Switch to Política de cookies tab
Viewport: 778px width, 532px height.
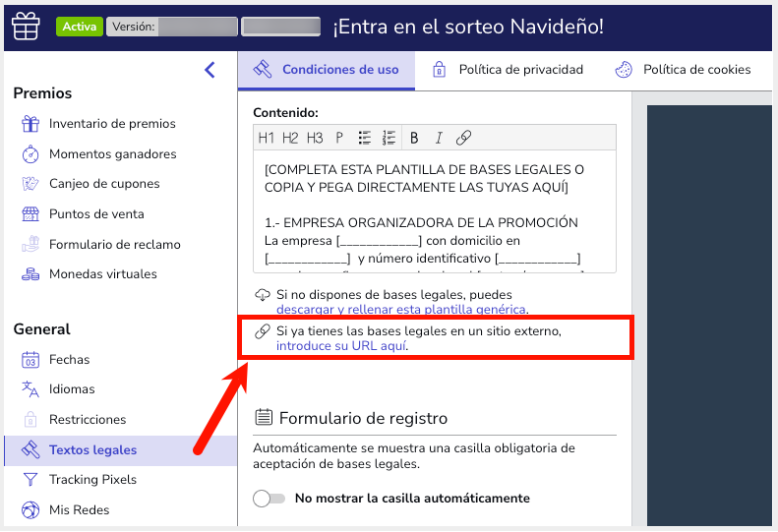coord(683,70)
